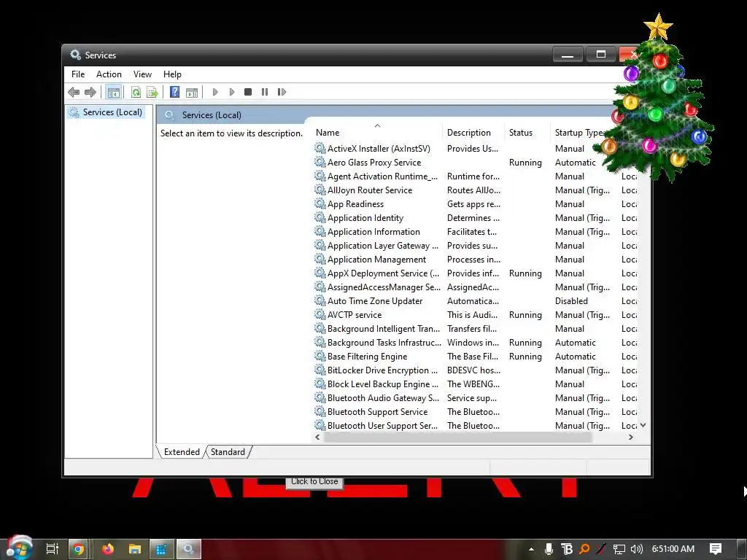The width and height of the screenshot is (747, 560).
Task: Sort by the Description column header
Action: click(473, 133)
